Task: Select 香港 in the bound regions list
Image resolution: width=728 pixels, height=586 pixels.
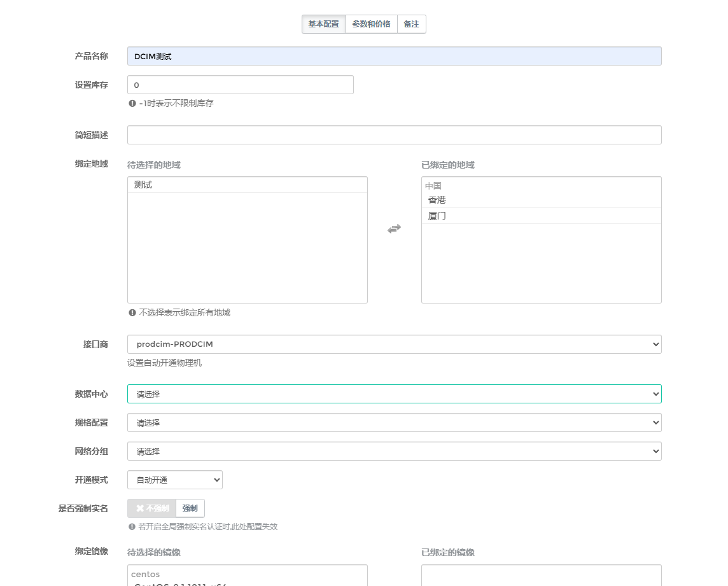Action: pyautogui.click(x=542, y=200)
